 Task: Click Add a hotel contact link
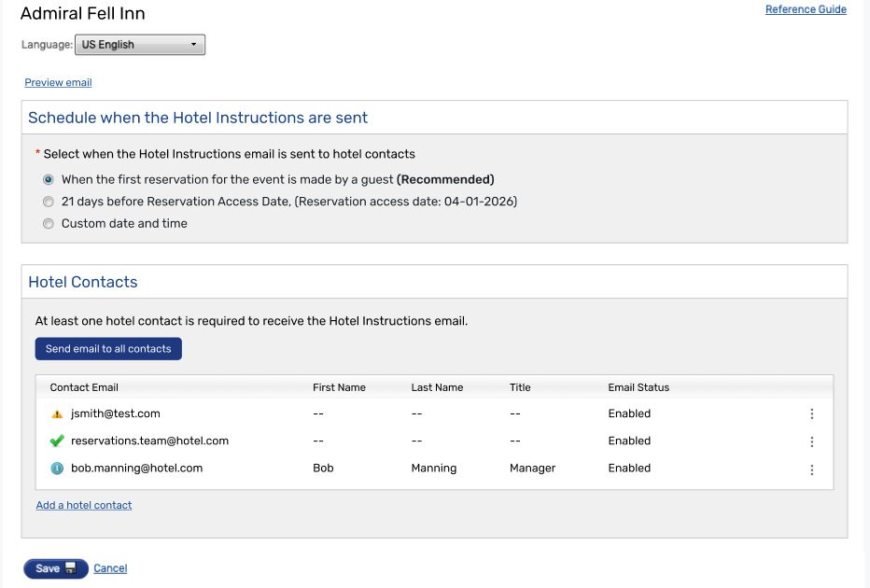(84, 505)
